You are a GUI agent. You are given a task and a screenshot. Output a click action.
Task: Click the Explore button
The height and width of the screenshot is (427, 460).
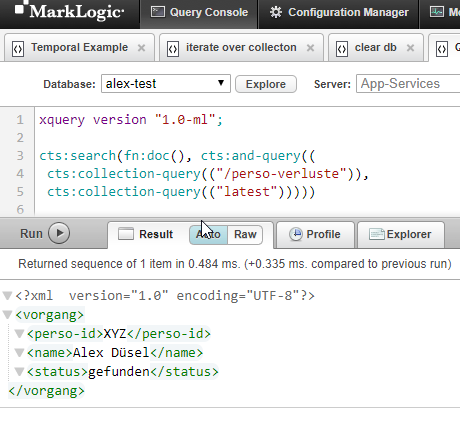[266, 84]
